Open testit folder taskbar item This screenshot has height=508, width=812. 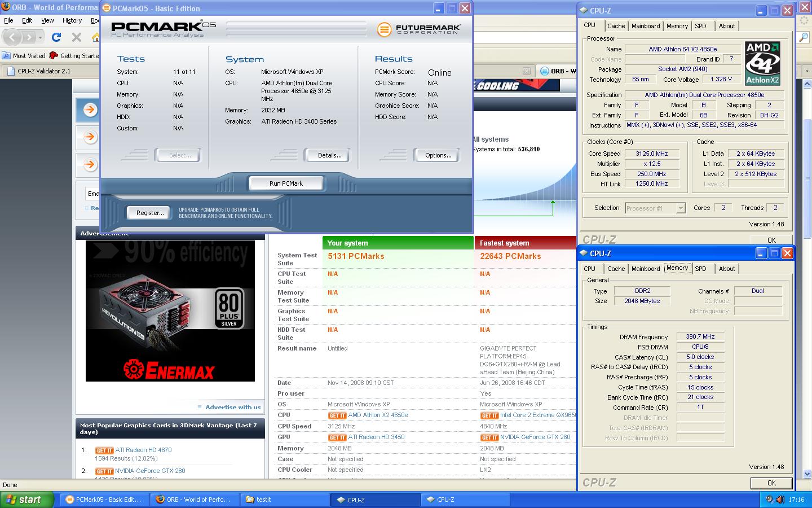(285, 500)
